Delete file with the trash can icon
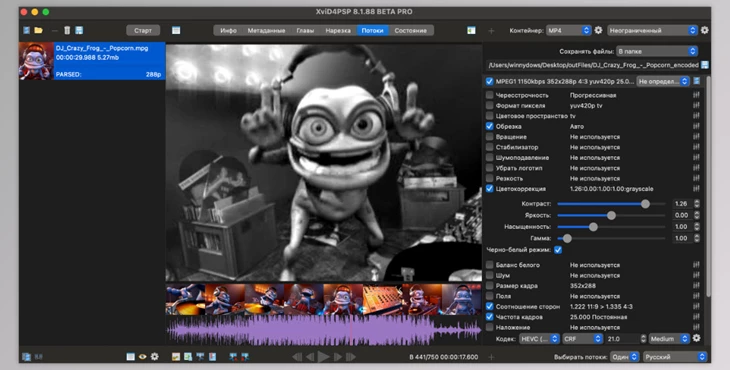 point(67,30)
